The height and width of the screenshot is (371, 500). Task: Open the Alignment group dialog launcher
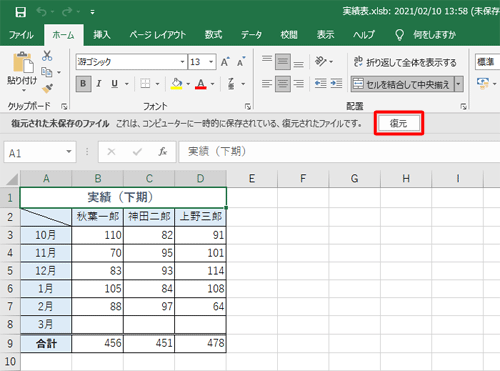tap(463, 106)
